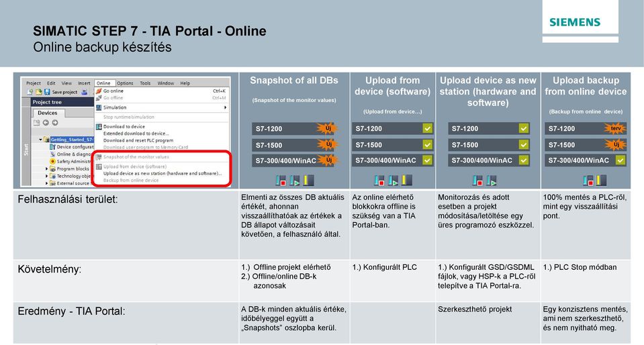Open the Edit menu
644x345 pixels.
51,83
